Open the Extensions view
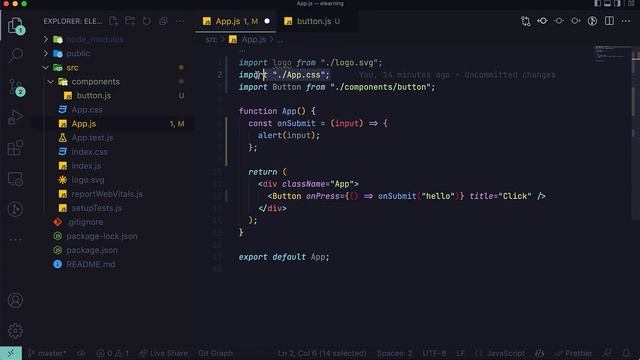 16,148
